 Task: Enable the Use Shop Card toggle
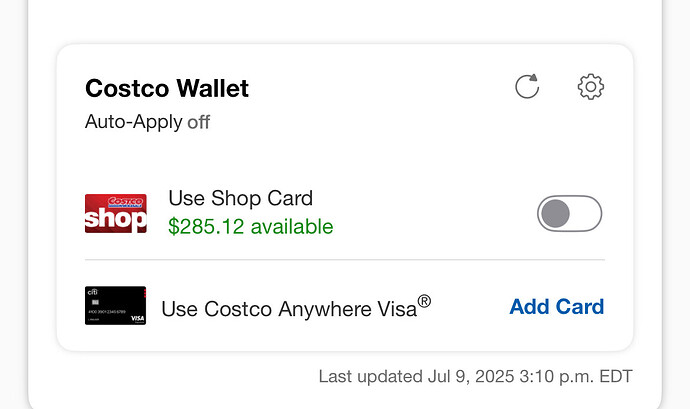569,214
